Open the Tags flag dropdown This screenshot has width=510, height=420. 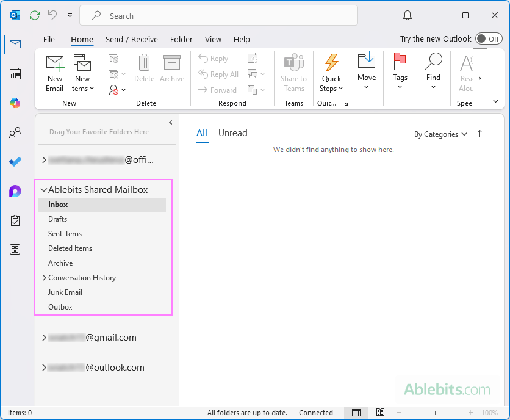[400, 71]
